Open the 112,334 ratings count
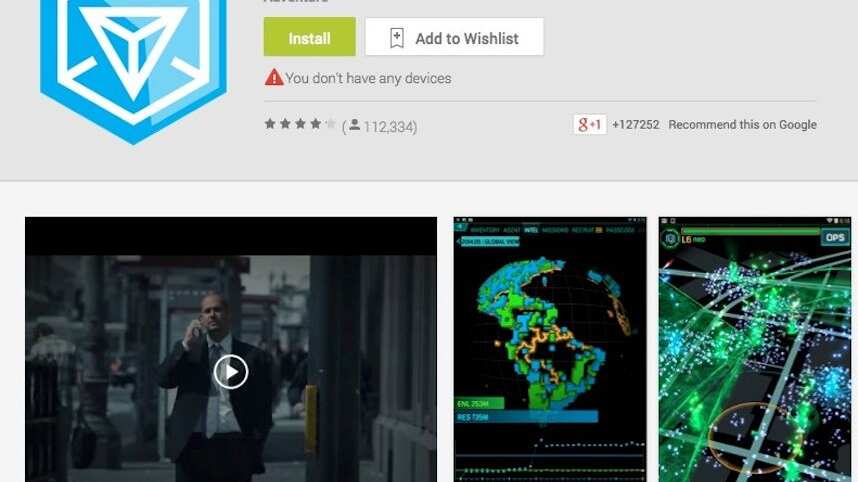This screenshot has height=482, width=858. pos(389,127)
